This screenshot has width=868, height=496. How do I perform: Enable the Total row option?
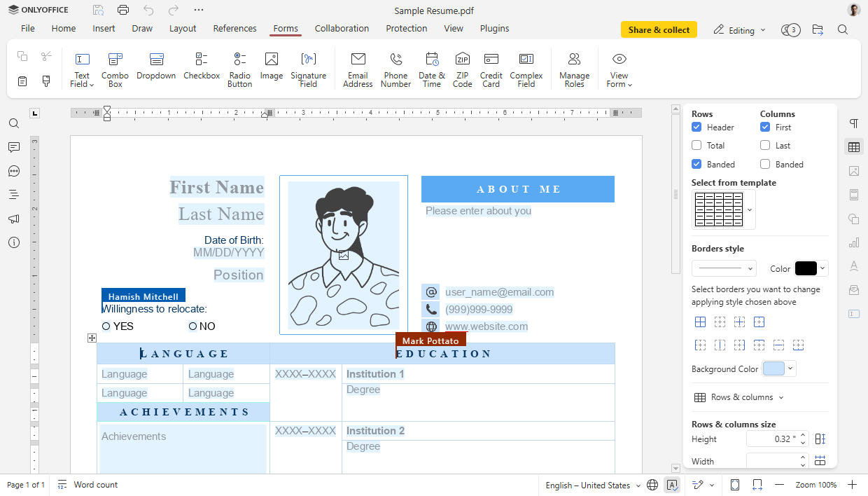point(696,145)
